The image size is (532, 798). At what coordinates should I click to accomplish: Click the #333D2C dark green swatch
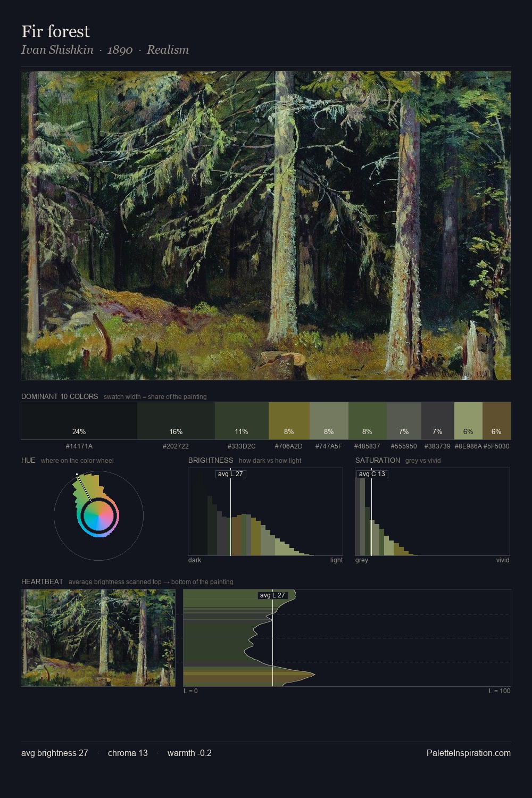(242, 421)
